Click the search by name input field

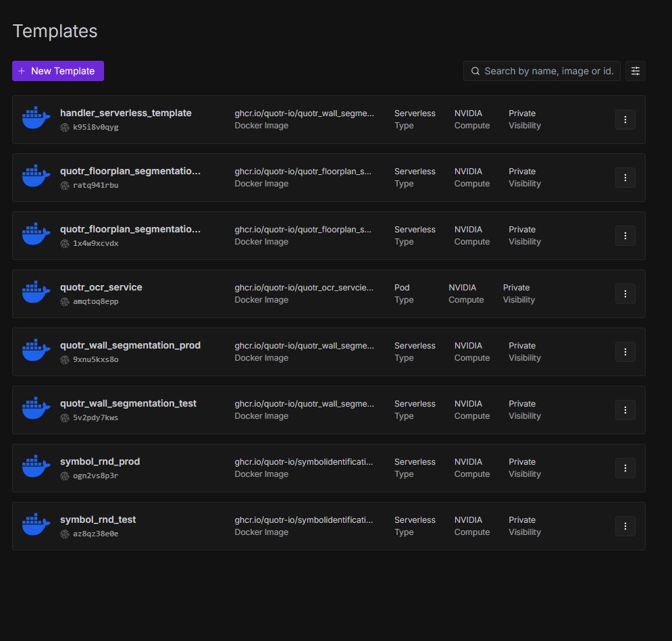click(548, 71)
